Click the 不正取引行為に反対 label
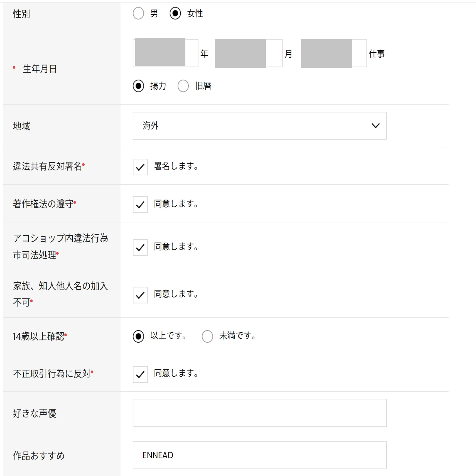This screenshot has width=476, height=476. tap(52, 374)
